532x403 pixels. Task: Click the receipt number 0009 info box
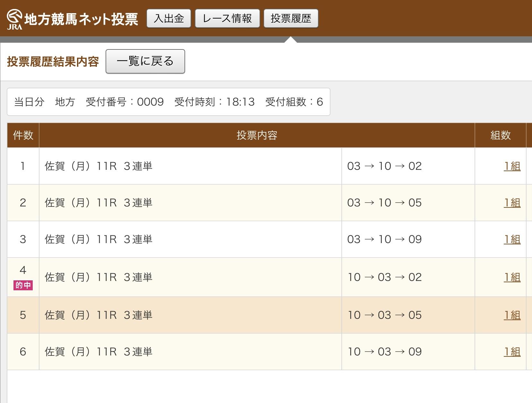tap(168, 102)
